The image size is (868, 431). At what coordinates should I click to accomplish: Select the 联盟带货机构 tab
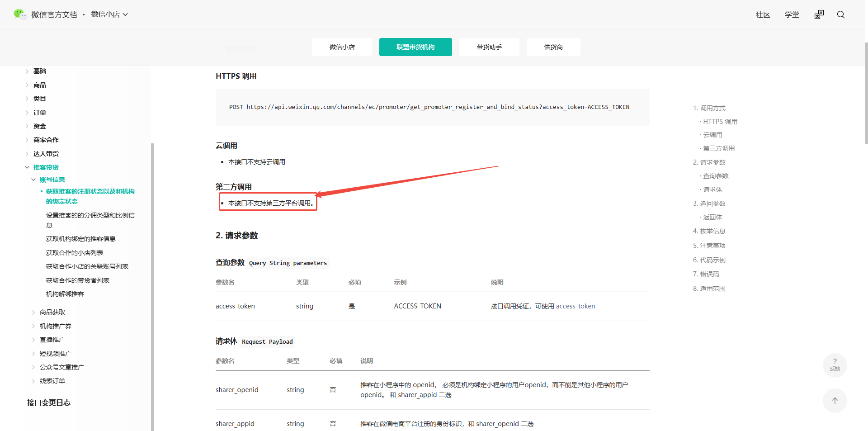pos(415,47)
